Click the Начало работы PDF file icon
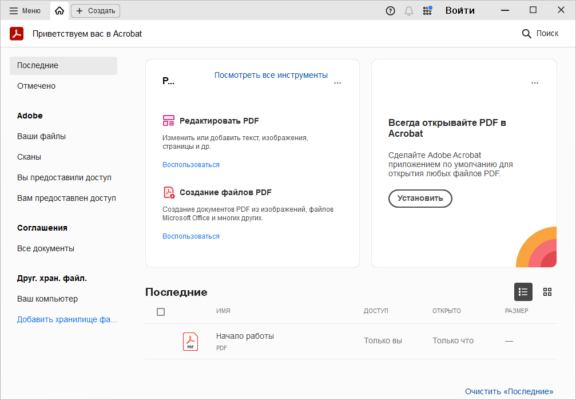The height and width of the screenshot is (400, 576). pyautogui.click(x=190, y=341)
